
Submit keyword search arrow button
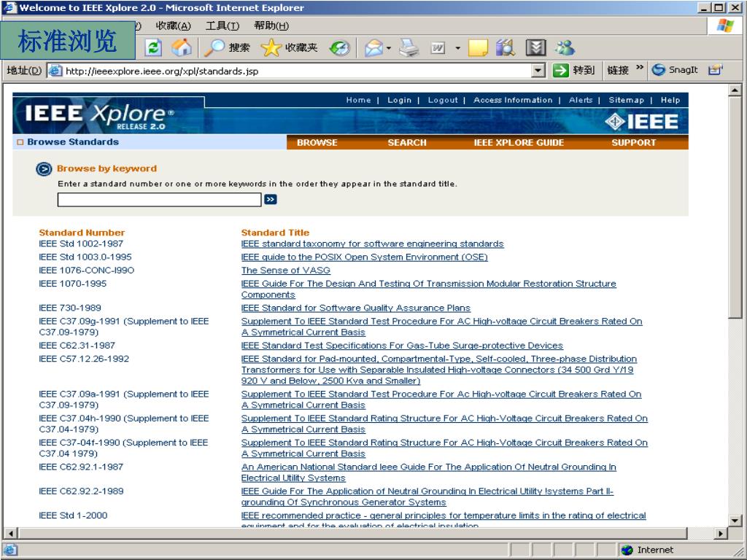(x=271, y=199)
